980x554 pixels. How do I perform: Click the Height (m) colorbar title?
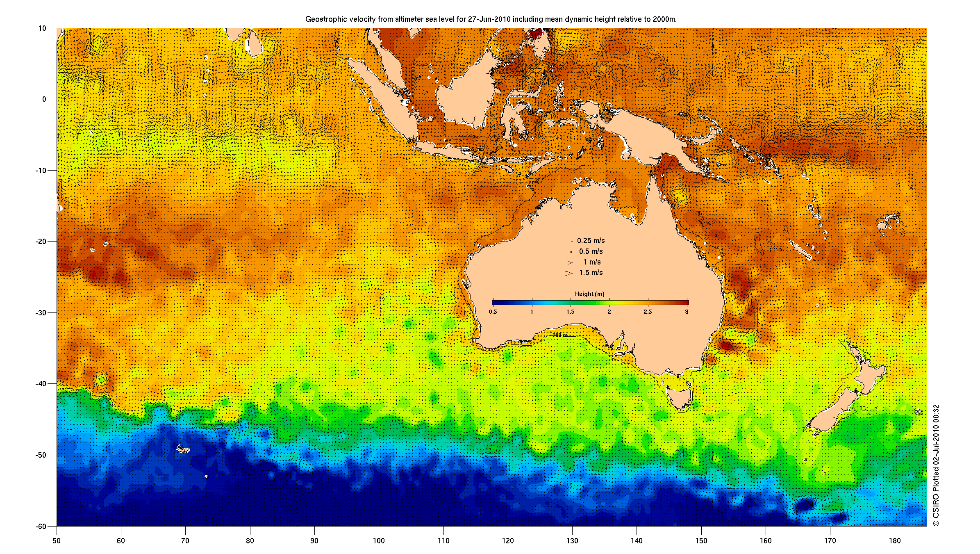(589, 294)
